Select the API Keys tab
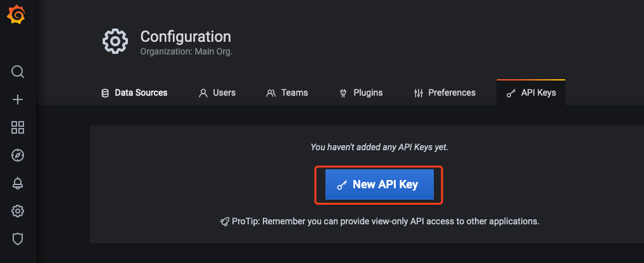Screen dimensions: 644x263 coord(531,93)
